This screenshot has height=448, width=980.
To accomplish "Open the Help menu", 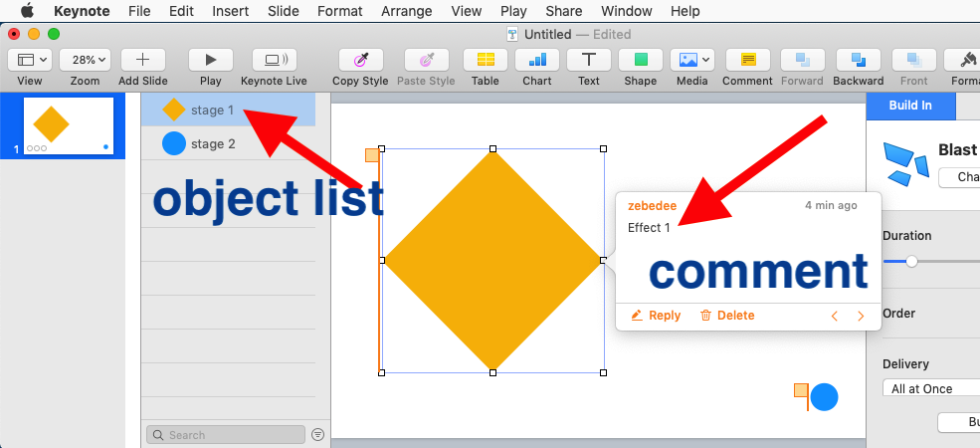I will 685,11.
